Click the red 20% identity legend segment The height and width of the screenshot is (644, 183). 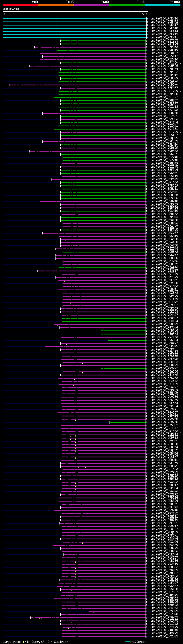(x=20, y=5)
